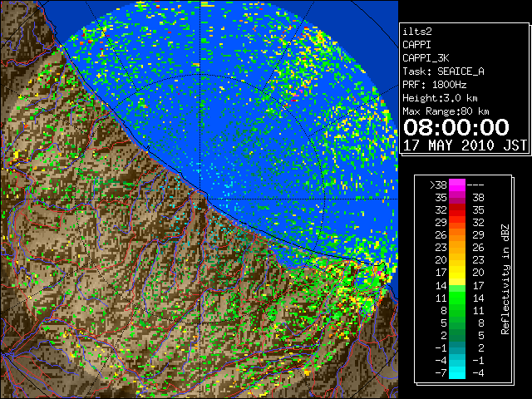Image resolution: width=532 pixels, height=399 pixels.
Task: Click the 'CAPPI' product text line
Action: (x=416, y=45)
